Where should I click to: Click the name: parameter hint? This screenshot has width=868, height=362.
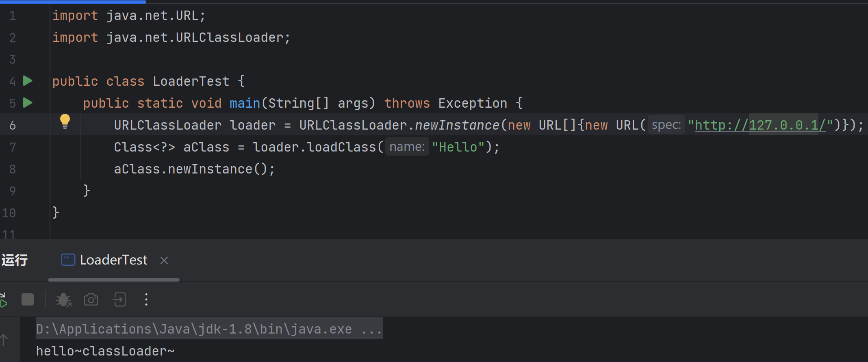pyautogui.click(x=407, y=147)
